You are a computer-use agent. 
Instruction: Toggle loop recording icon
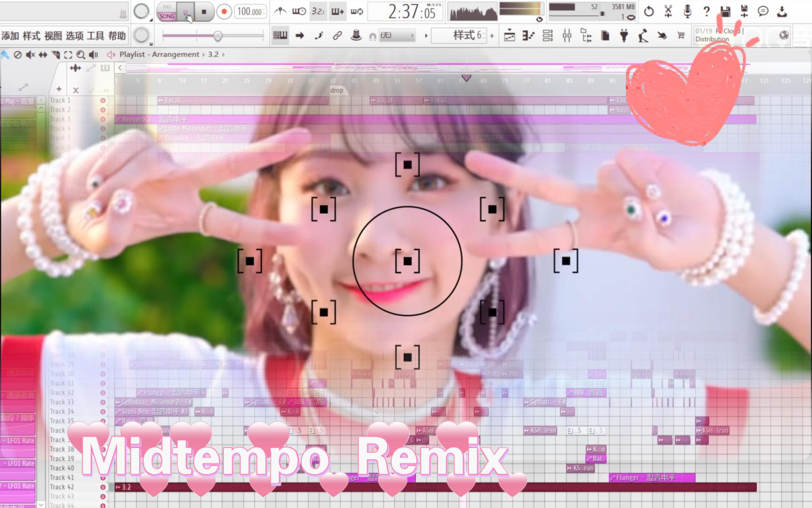tap(357, 11)
